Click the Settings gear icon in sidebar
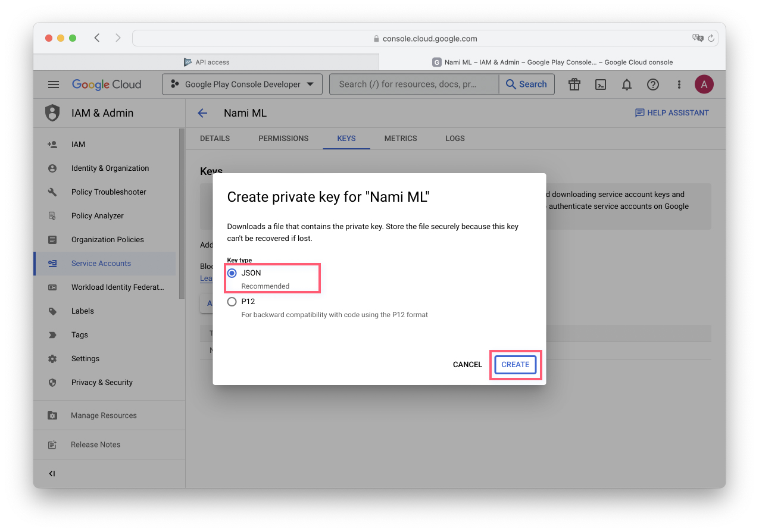 (x=52, y=359)
